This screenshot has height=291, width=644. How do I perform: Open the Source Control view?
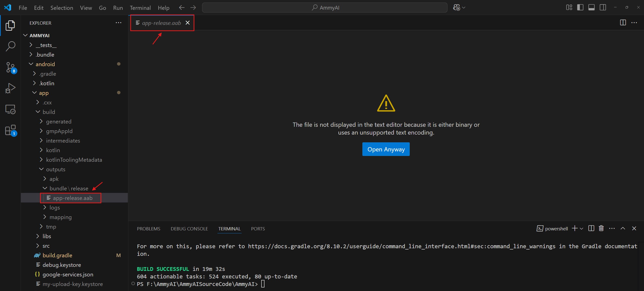pos(10,67)
